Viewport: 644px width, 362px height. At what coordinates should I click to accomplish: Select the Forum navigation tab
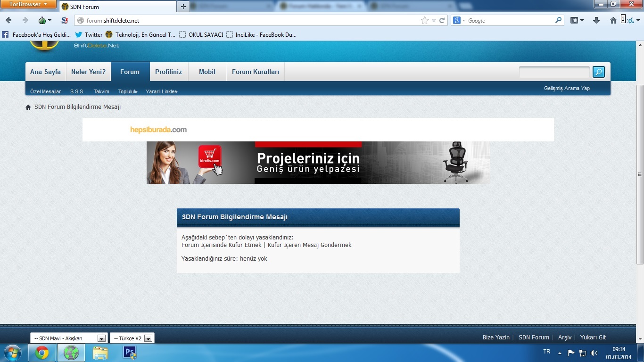[x=130, y=72]
